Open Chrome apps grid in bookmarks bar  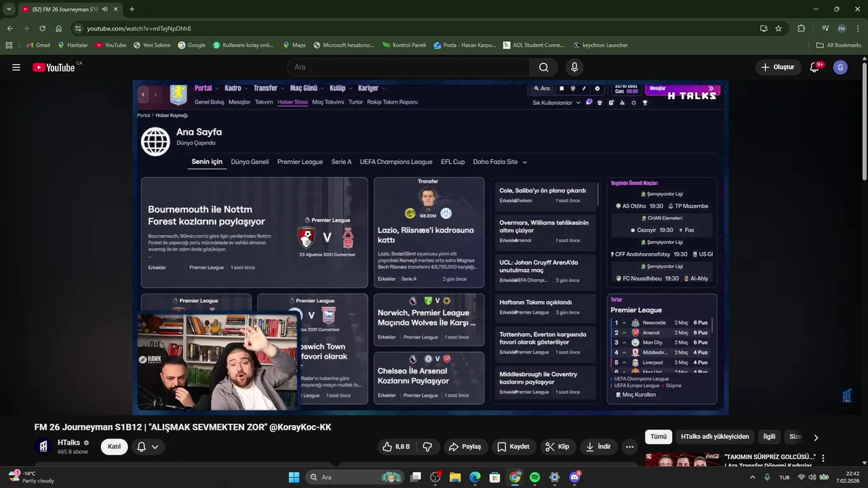pyautogui.click(x=9, y=45)
